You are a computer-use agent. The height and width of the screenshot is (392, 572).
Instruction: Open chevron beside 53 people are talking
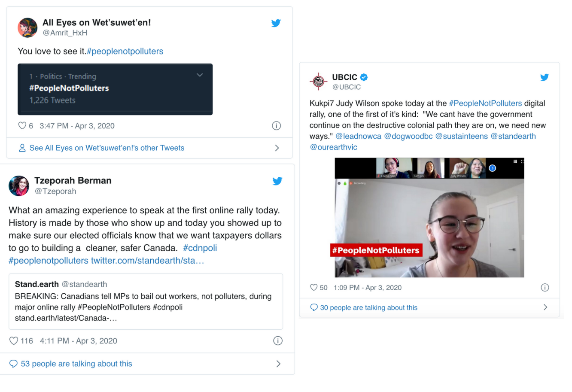(278, 364)
